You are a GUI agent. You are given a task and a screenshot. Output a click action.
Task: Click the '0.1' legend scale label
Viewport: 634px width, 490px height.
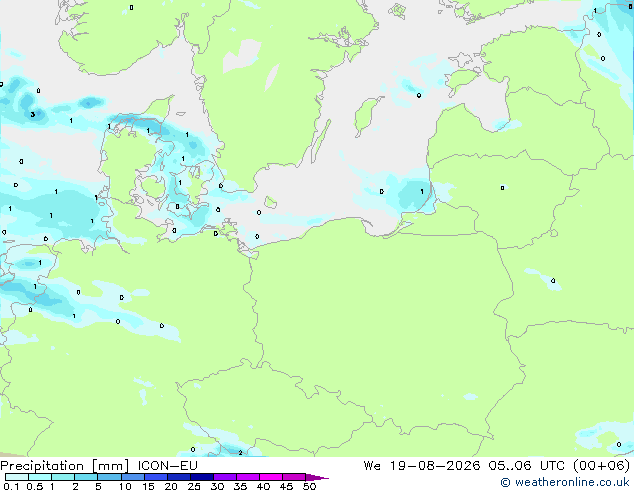11,486
